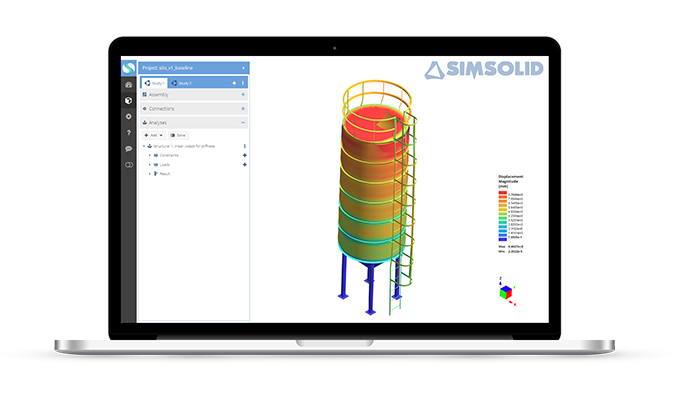Open settings gear in the sidebar
This screenshot has width=675, height=400.
128,117
